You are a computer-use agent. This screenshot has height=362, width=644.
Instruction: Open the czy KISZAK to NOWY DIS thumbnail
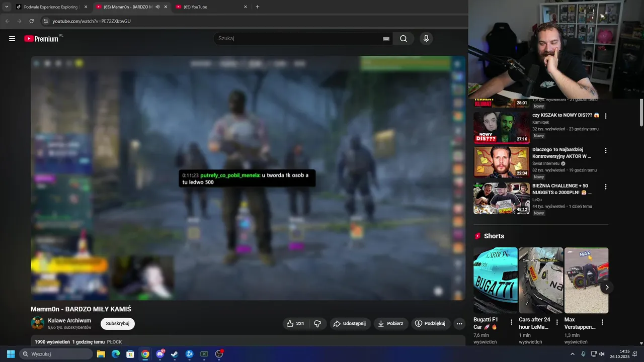pos(501,127)
